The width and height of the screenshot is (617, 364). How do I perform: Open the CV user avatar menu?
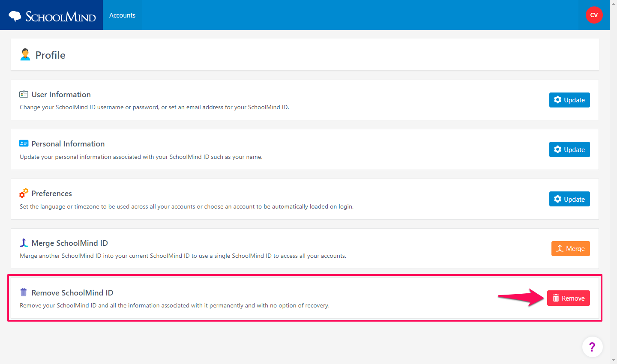(x=594, y=15)
